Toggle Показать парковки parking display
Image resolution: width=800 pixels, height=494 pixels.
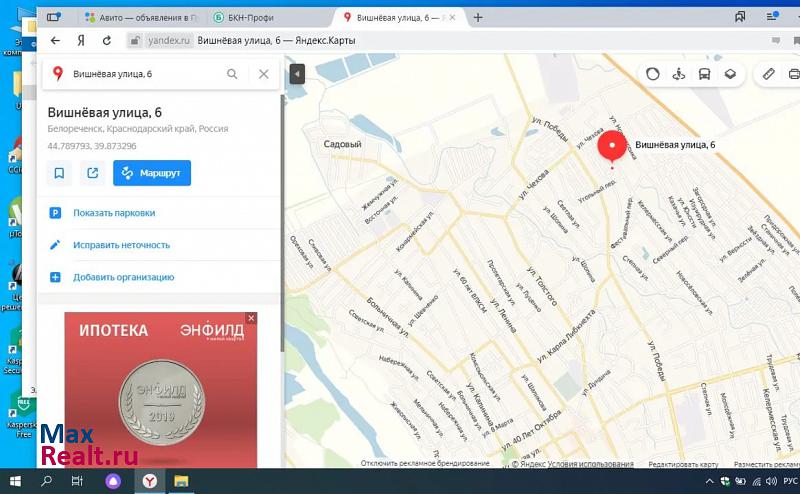coord(113,213)
